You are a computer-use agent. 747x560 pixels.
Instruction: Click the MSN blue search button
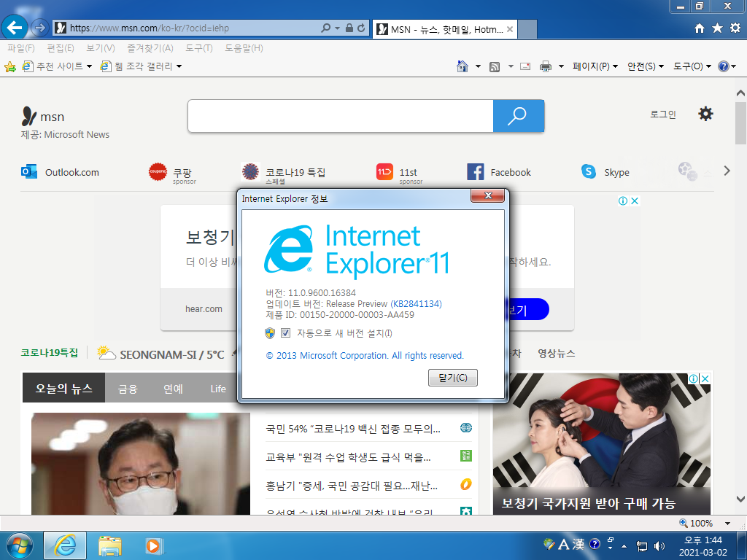(x=519, y=116)
